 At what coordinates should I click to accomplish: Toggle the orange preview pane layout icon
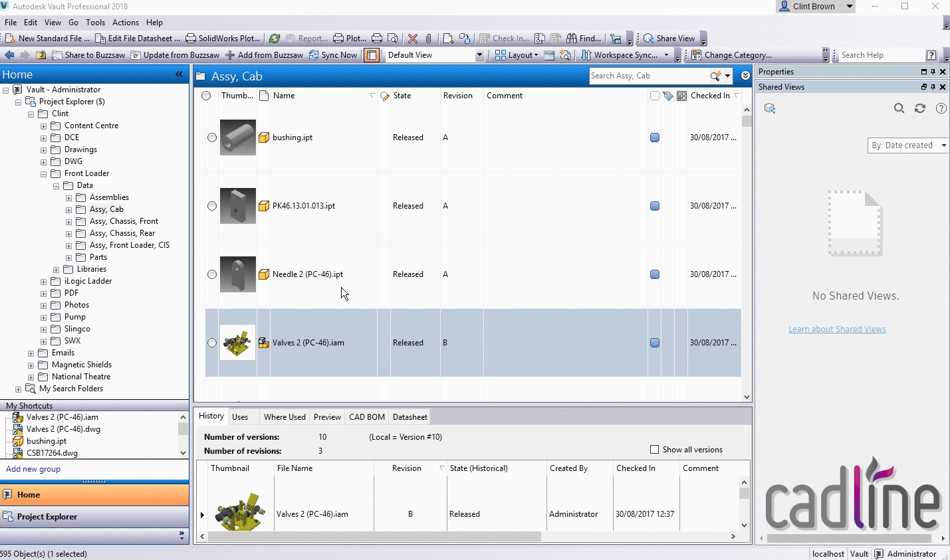point(372,55)
